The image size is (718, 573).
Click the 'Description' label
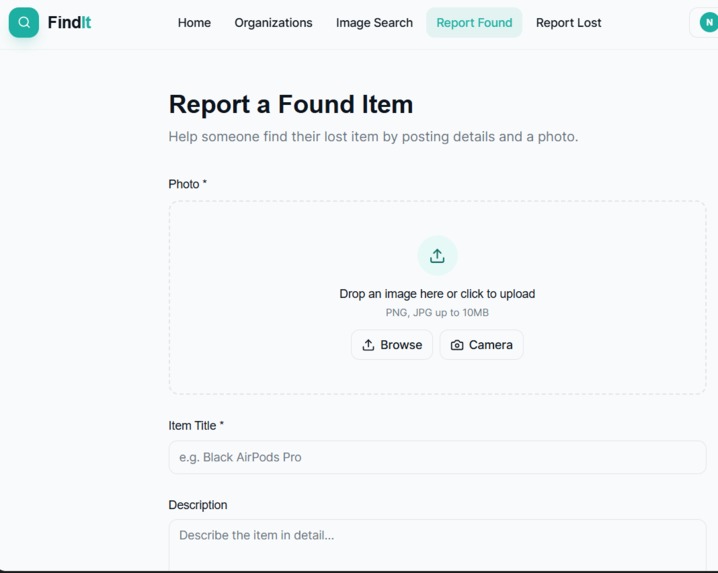point(198,505)
